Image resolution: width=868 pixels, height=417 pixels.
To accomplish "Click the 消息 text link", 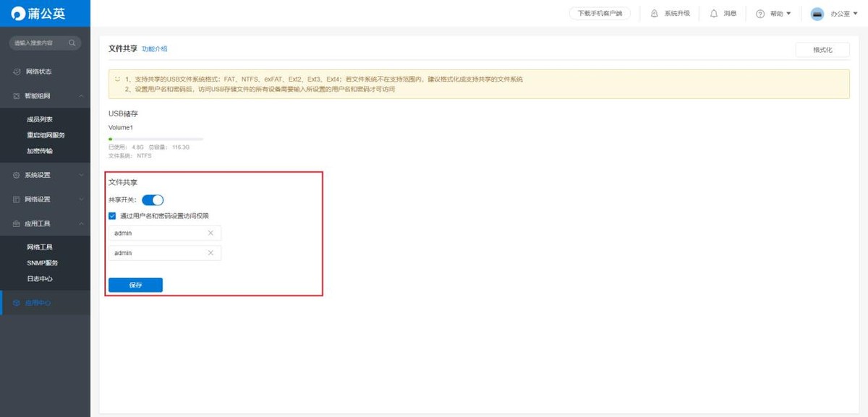I will pyautogui.click(x=730, y=14).
